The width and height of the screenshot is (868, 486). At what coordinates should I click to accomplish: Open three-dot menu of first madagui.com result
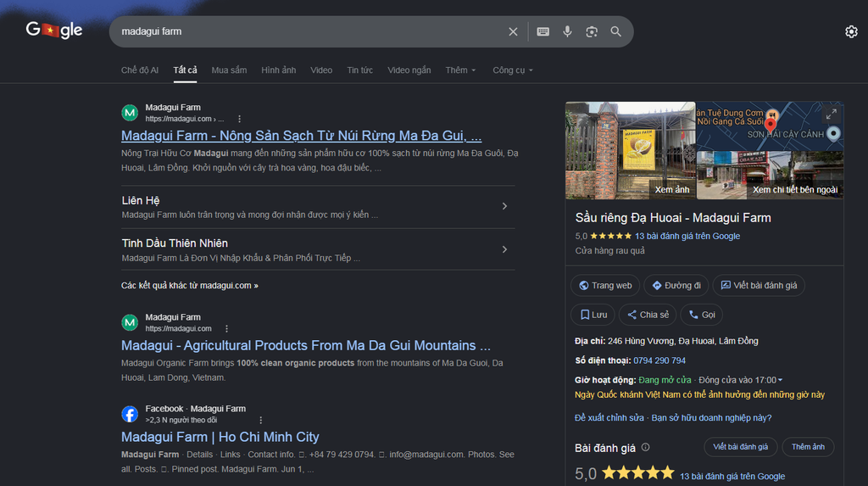[239, 119]
